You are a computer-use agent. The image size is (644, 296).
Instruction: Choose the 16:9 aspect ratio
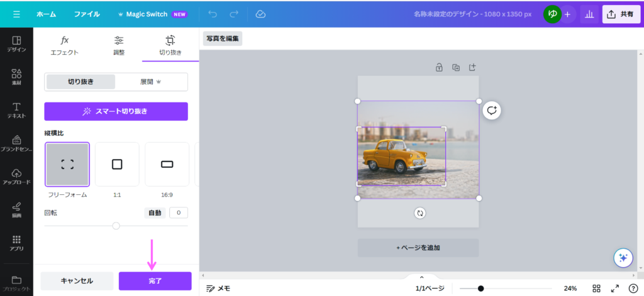167,165
